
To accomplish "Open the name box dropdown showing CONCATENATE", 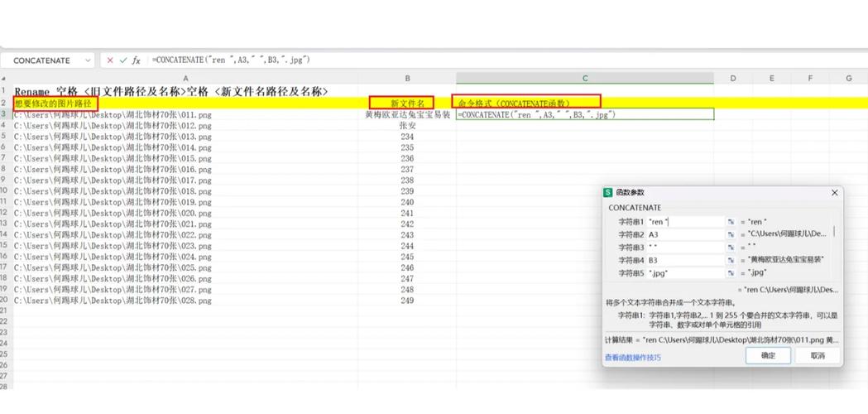I will point(88,60).
